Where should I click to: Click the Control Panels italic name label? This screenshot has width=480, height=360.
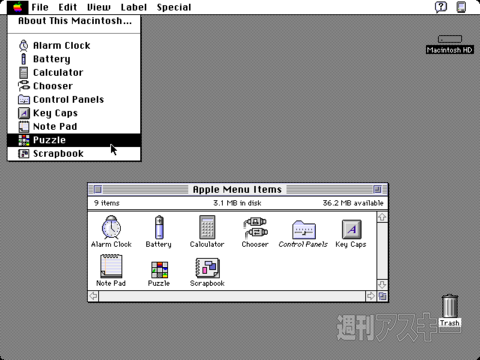pos(303,244)
